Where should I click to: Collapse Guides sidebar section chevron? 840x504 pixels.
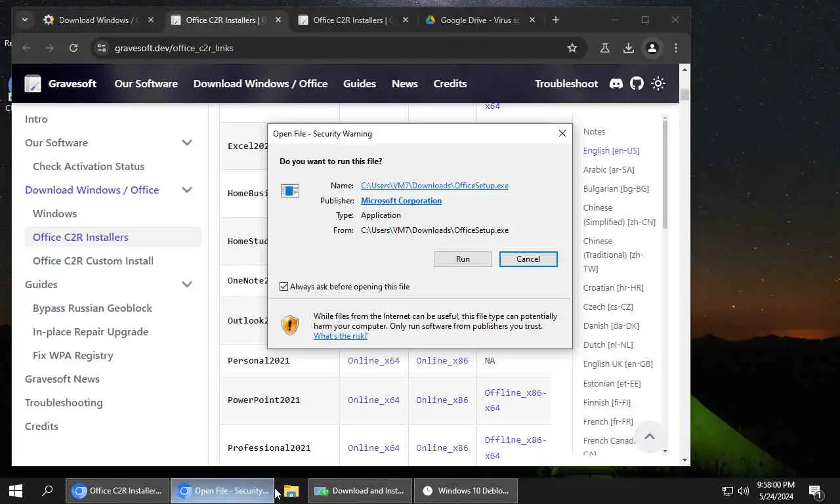pos(187,284)
